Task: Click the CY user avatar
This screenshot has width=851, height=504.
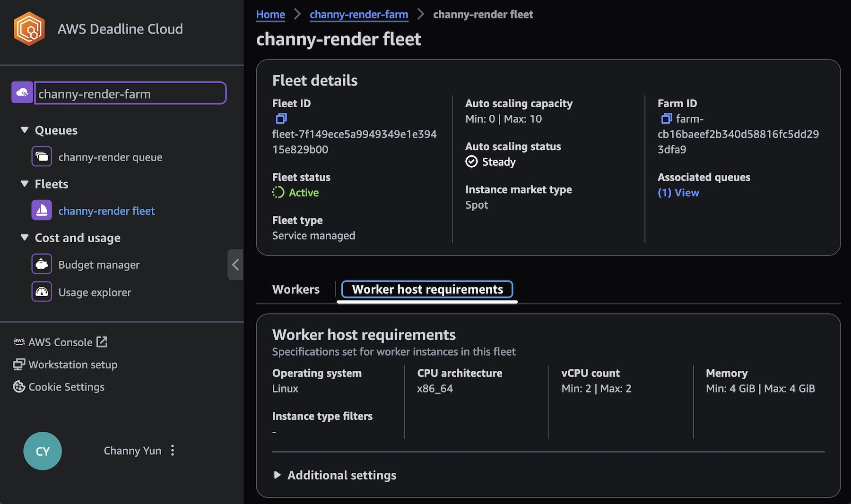Action: (43, 451)
